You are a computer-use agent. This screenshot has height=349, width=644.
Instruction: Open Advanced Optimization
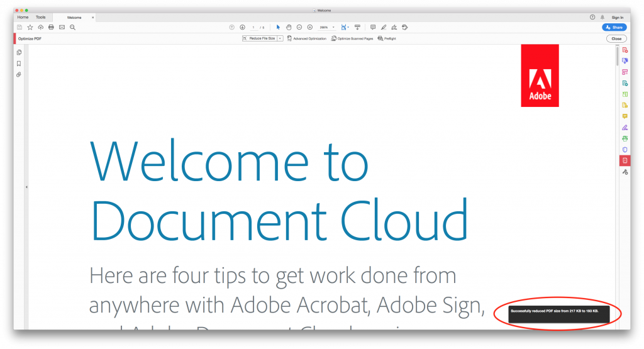307,38
